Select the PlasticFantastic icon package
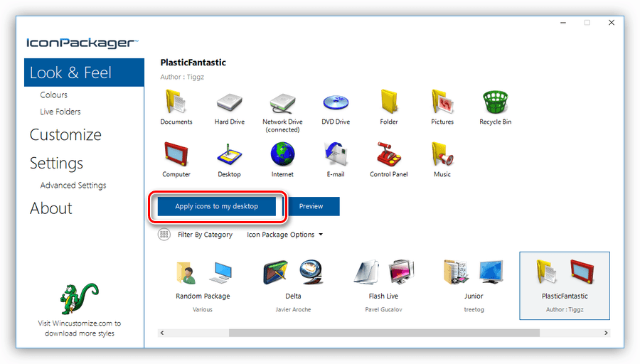 point(565,286)
